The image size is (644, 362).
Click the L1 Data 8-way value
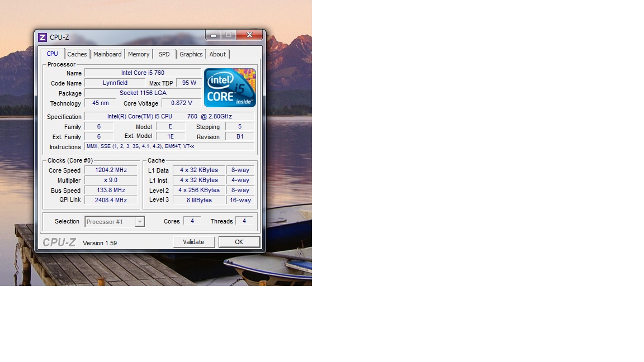pos(240,170)
